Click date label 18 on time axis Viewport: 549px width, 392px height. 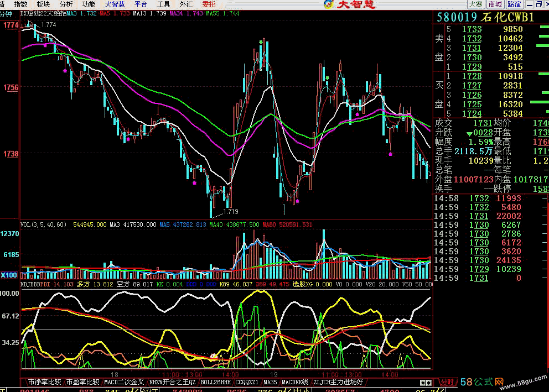click(115, 374)
